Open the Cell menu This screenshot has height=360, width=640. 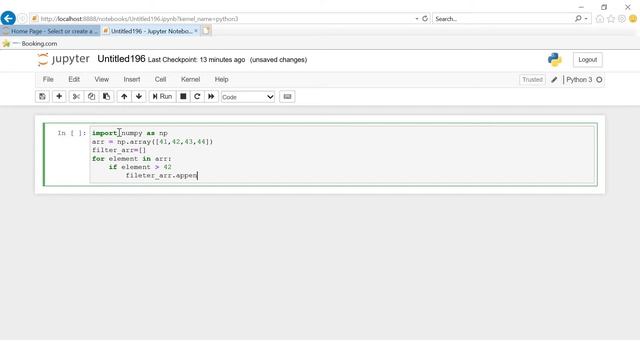tap(160, 80)
